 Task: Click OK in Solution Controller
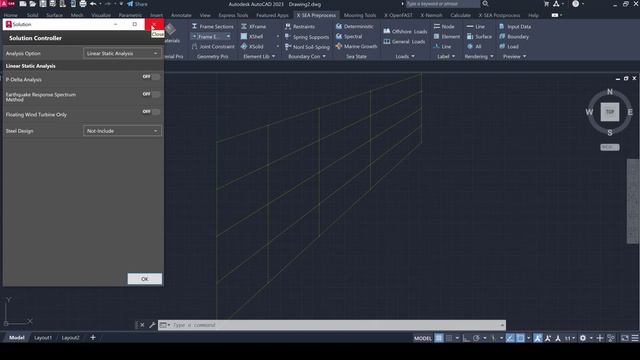click(x=144, y=279)
